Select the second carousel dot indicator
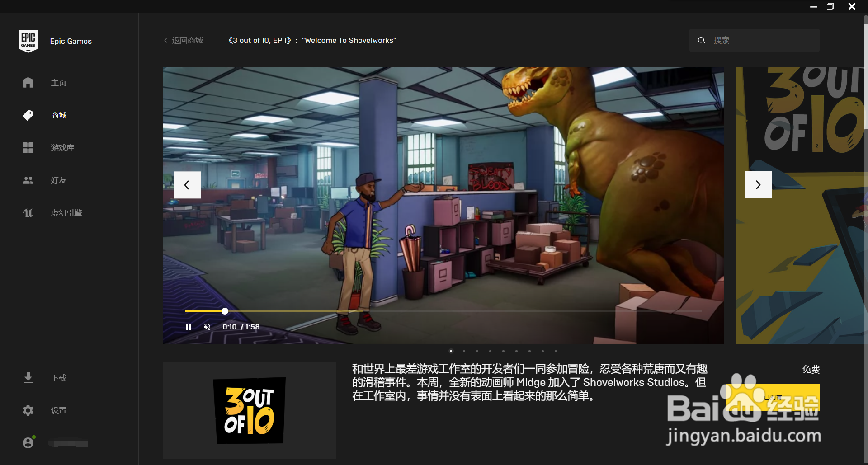The height and width of the screenshot is (465, 868). 463,351
